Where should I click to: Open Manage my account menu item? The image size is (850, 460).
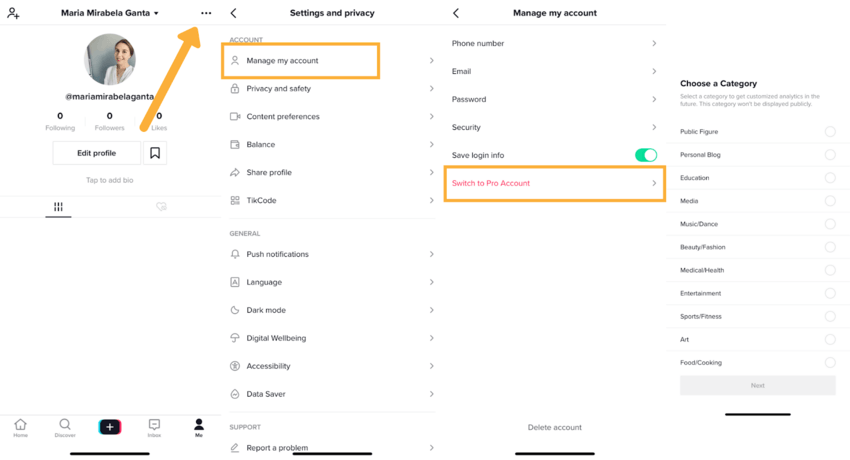point(300,61)
